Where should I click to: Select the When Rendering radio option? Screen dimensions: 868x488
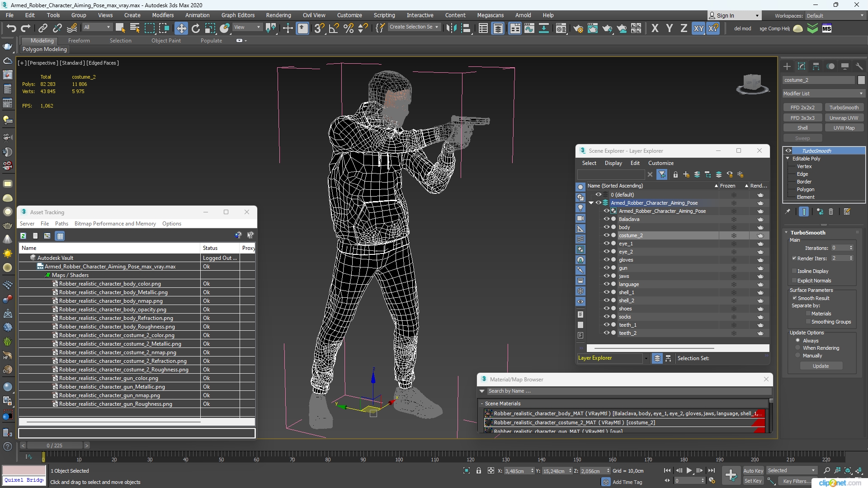pos(798,348)
